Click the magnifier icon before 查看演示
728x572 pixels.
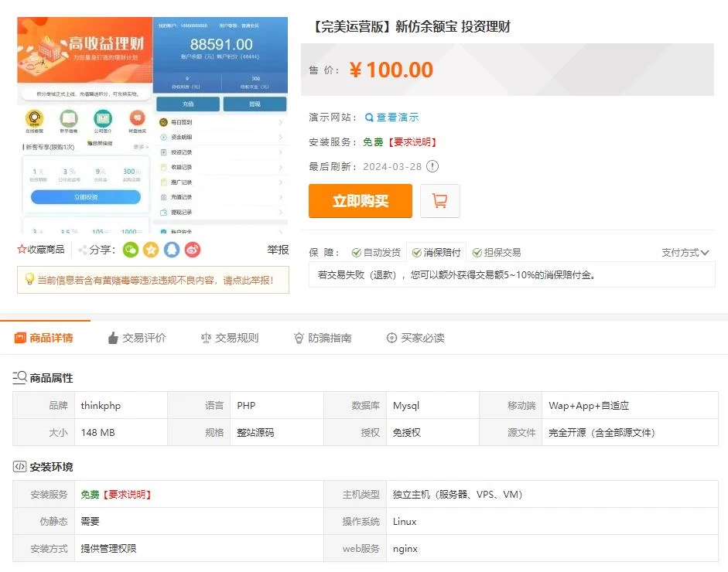tap(369, 117)
